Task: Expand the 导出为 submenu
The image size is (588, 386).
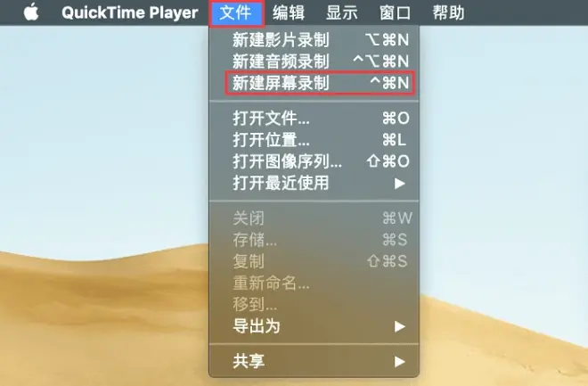Action: click(314, 326)
